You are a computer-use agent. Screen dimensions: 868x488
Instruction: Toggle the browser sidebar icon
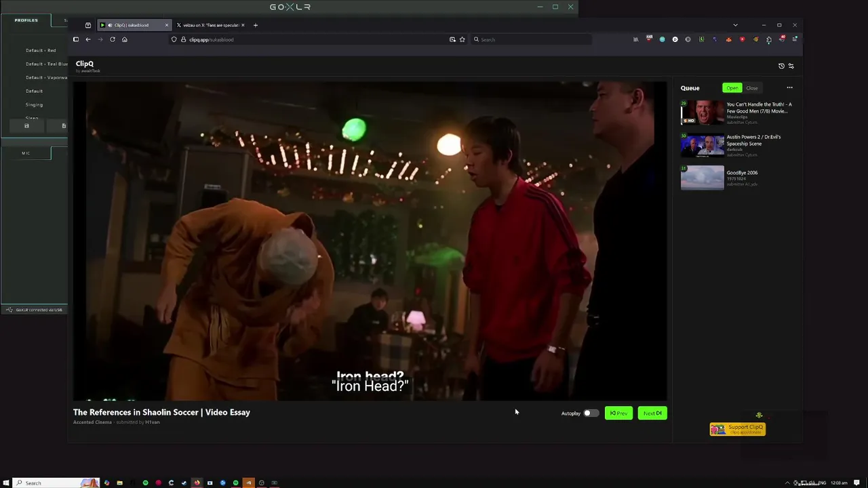(76, 39)
